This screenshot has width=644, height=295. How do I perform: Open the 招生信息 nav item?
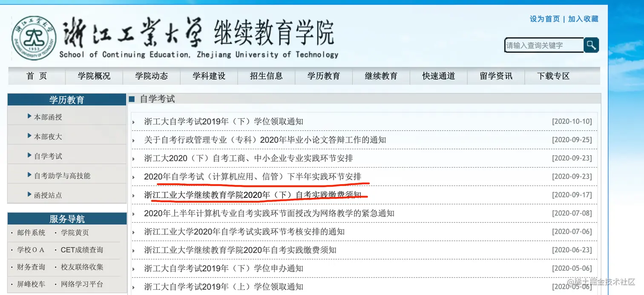click(266, 76)
